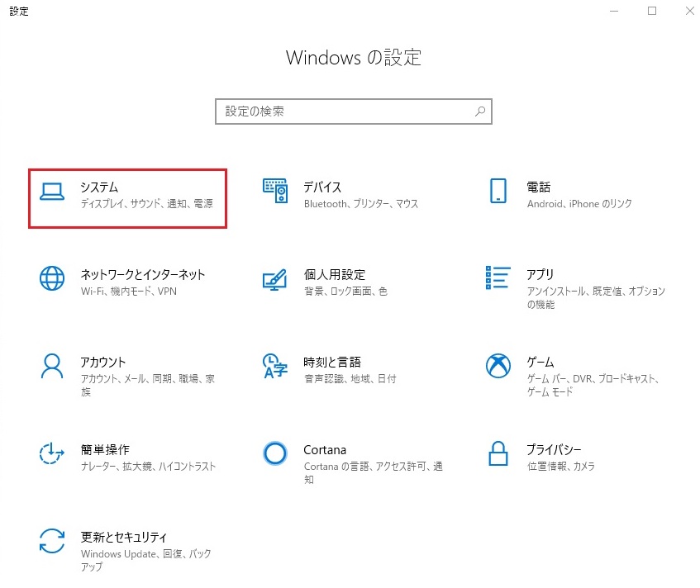Click the text Wi-Fi、機内モード、VPN
Screen dimensions: 700x588
click(x=129, y=291)
